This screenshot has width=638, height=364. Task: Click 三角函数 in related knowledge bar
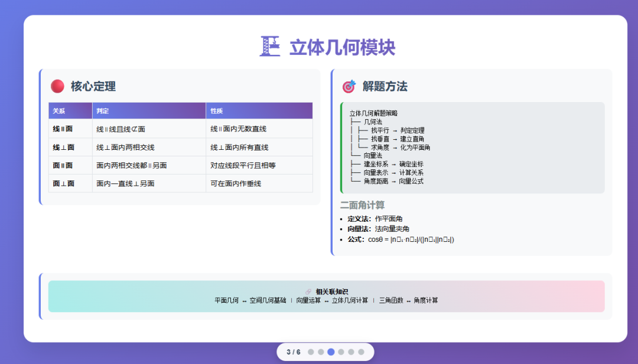(x=391, y=300)
